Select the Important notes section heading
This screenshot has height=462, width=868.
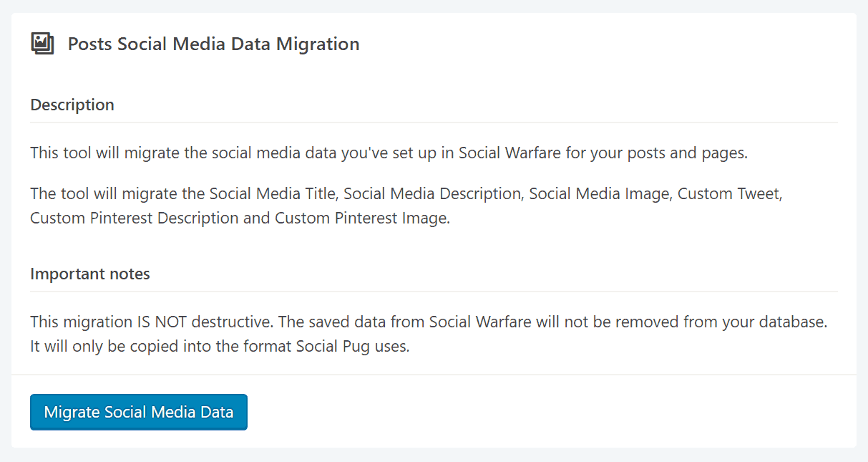[x=90, y=274]
